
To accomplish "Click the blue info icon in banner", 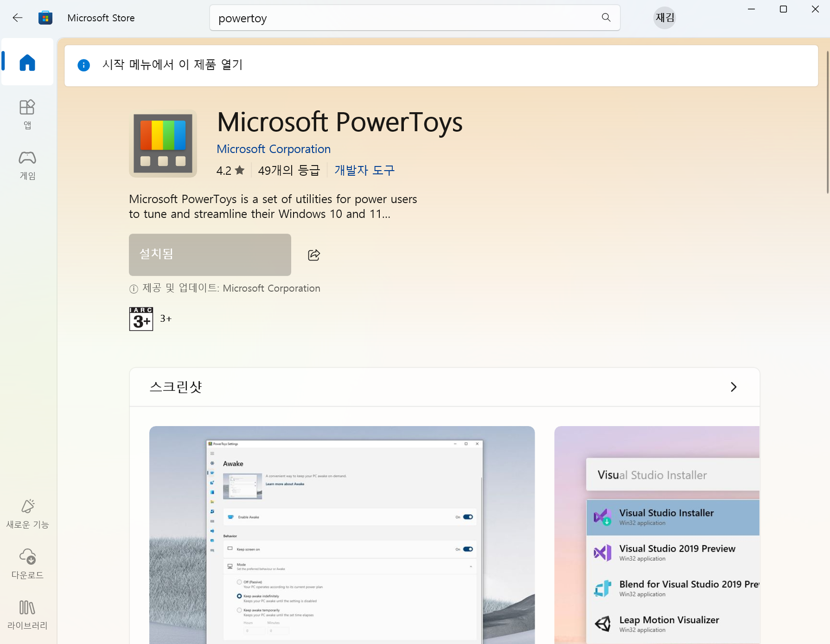I will 83,65.
